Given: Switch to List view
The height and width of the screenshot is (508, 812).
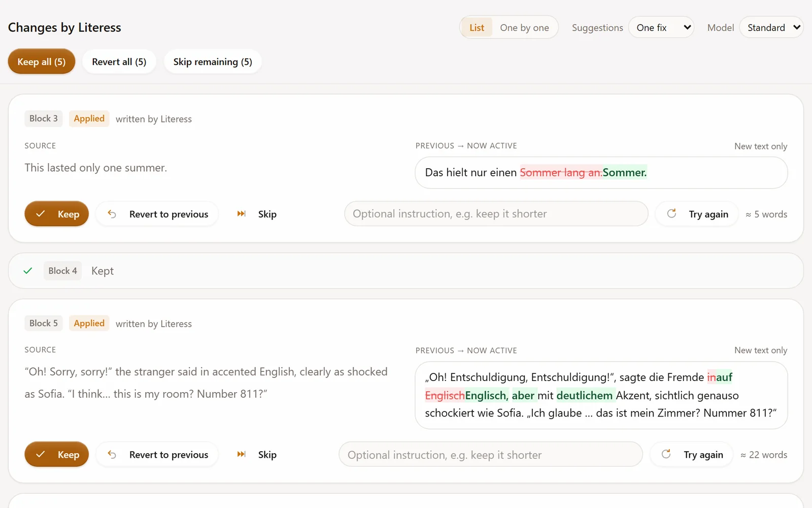Looking at the screenshot, I should point(477,27).
